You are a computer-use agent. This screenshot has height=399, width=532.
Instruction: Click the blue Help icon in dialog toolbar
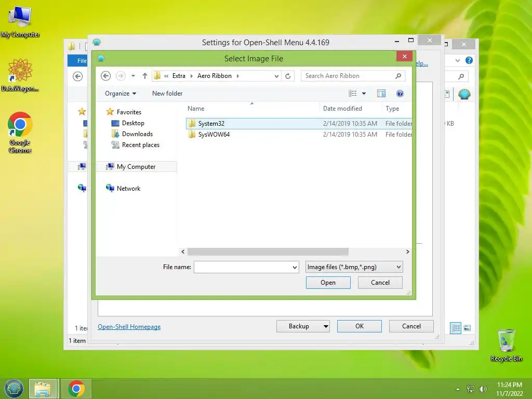[400, 94]
